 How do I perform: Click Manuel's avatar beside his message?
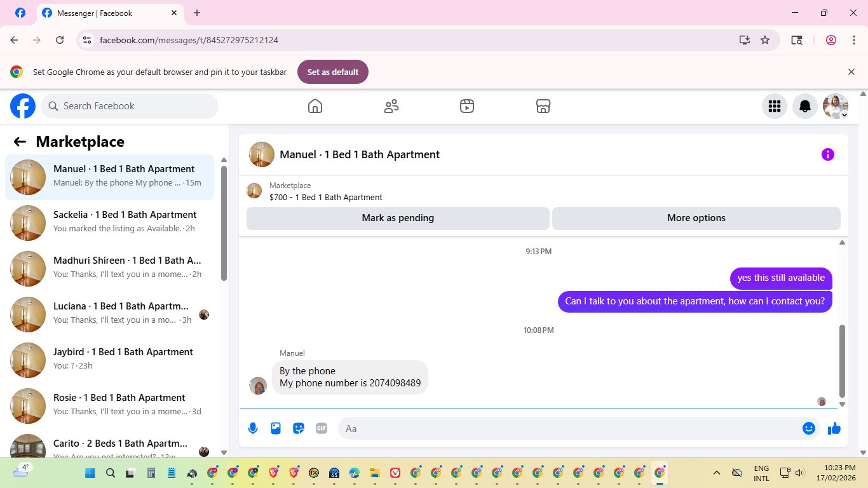point(258,386)
